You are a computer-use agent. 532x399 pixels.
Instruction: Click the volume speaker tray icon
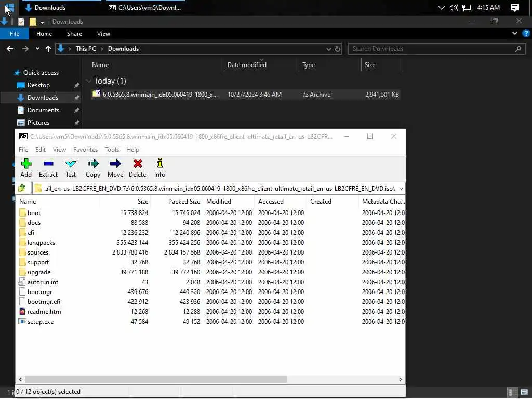click(454, 7)
